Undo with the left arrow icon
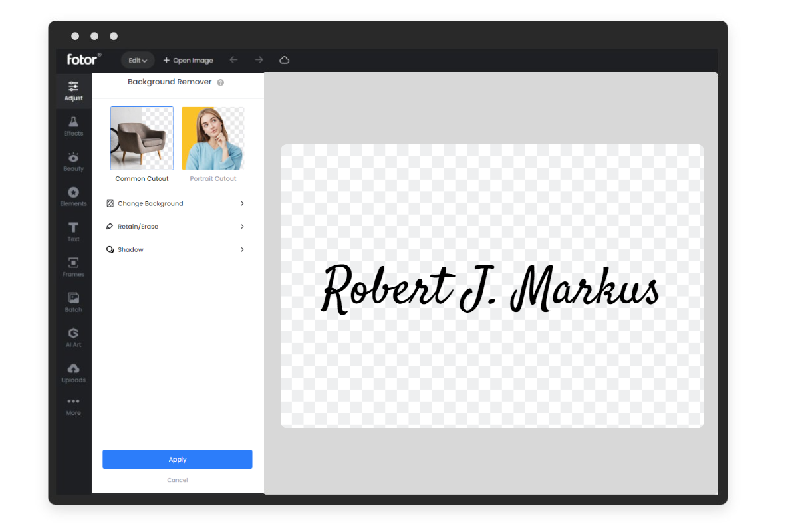 (233, 60)
